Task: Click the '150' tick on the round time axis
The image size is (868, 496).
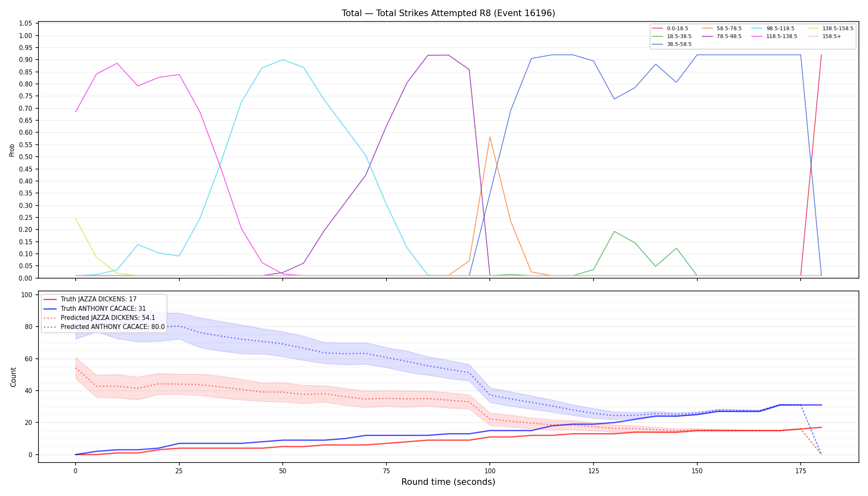Action: click(697, 471)
